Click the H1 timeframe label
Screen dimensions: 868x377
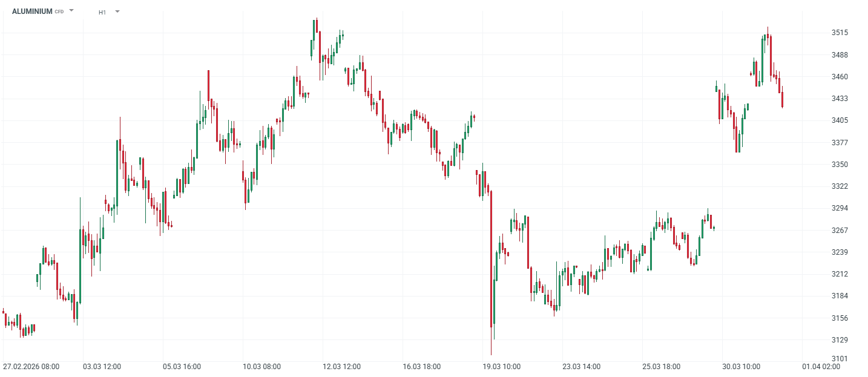102,12
